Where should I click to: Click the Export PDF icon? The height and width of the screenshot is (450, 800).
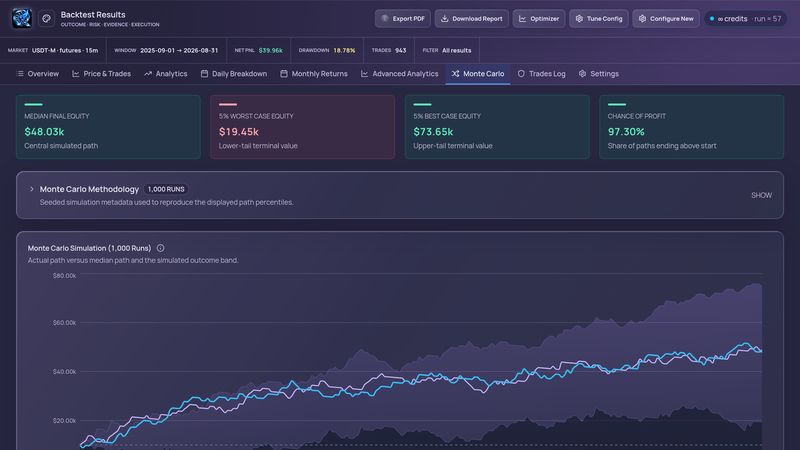385,18
